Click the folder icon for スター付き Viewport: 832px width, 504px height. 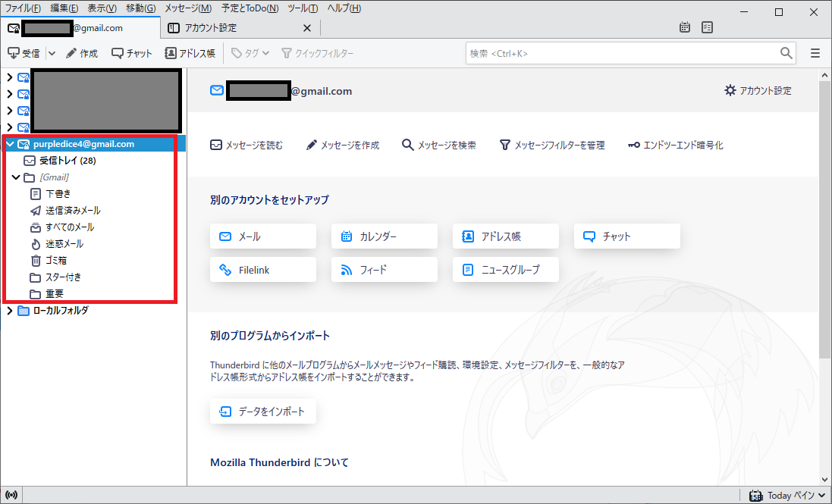tap(35, 277)
